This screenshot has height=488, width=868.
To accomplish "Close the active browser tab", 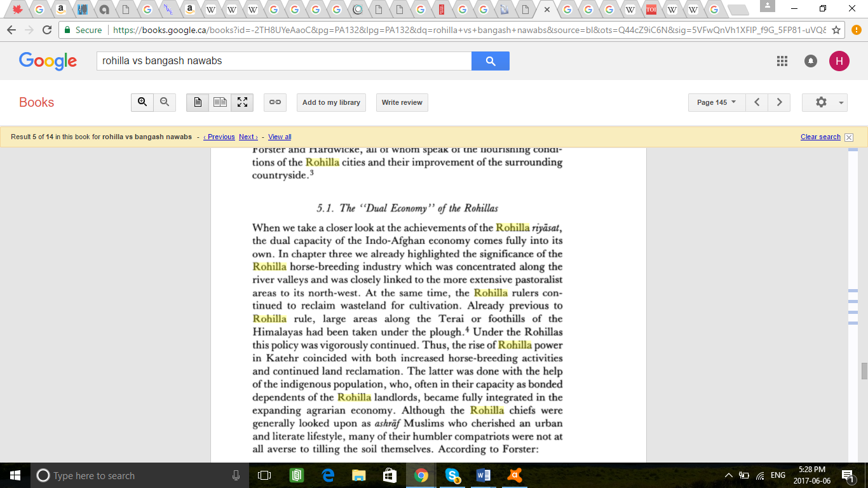I will pyautogui.click(x=547, y=10).
